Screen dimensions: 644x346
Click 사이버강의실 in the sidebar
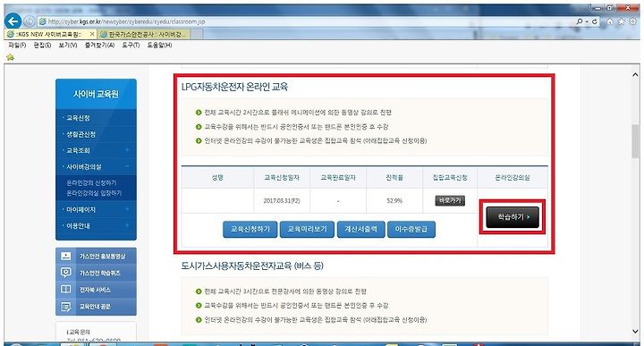click(84, 167)
